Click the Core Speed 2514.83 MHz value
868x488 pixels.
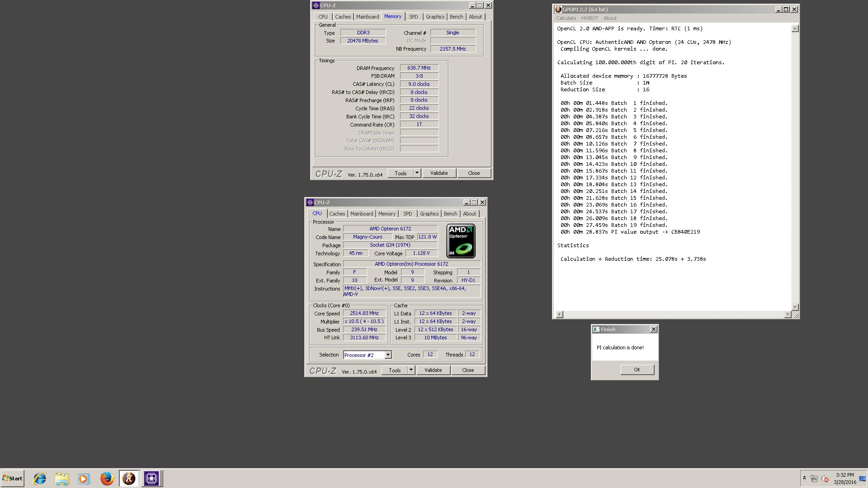coord(364,314)
